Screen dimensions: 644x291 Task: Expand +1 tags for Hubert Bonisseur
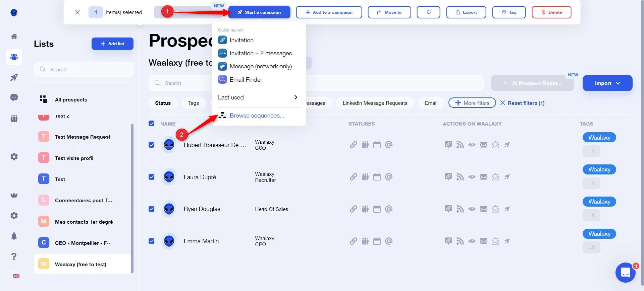[x=591, y=151]
